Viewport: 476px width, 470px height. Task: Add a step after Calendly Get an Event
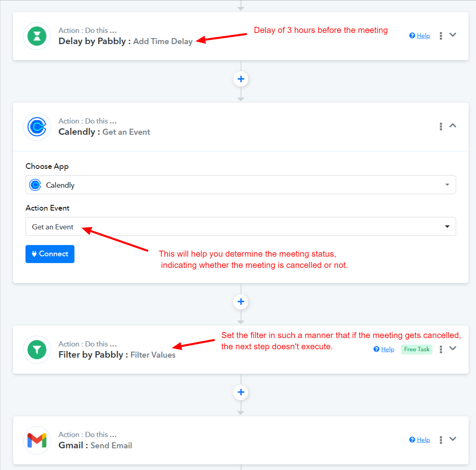pos(241,302)
